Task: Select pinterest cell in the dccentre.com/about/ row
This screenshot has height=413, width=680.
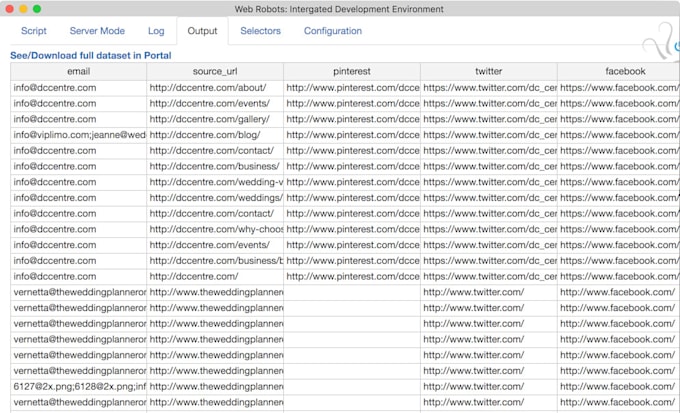Action: [352, 88]
